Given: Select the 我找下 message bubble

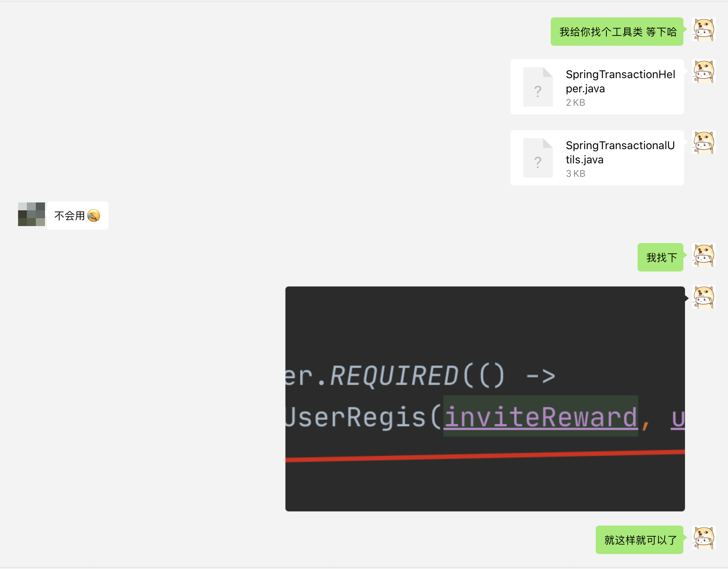Looking at the screenshot, I should [x=660, y=257].
